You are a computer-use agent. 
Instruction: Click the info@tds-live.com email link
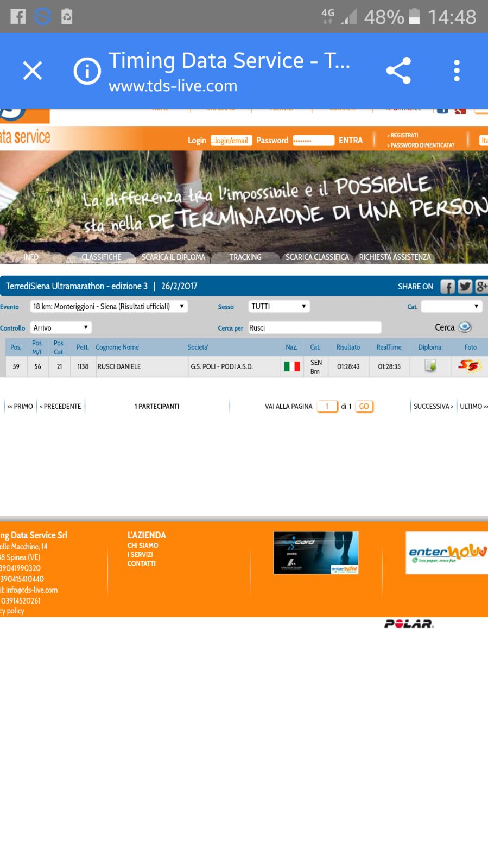pyautogui.click(x=31, y=590)
